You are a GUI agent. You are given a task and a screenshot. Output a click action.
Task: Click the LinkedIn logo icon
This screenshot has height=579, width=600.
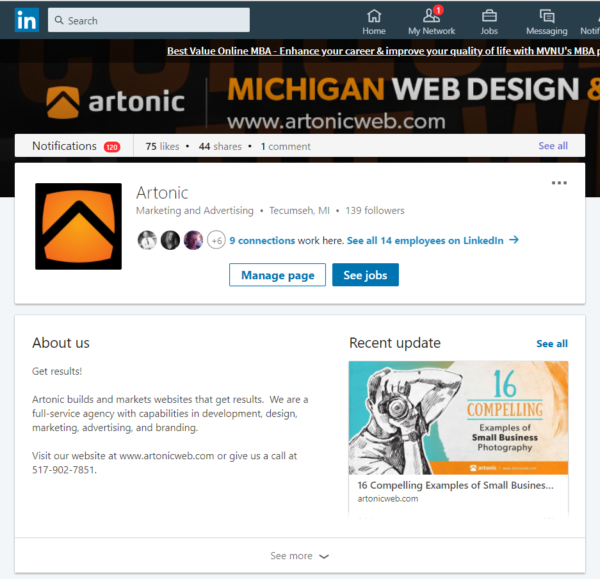coord(27,20)
